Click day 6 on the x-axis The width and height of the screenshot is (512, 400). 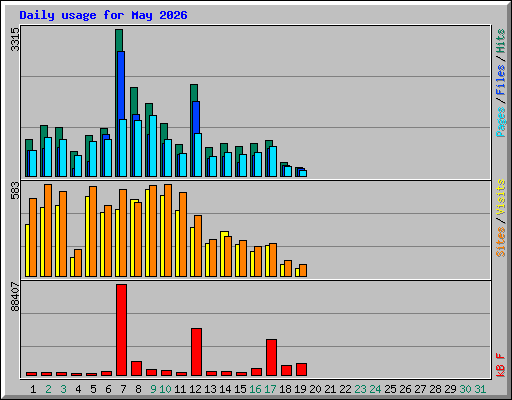[108, 389]
